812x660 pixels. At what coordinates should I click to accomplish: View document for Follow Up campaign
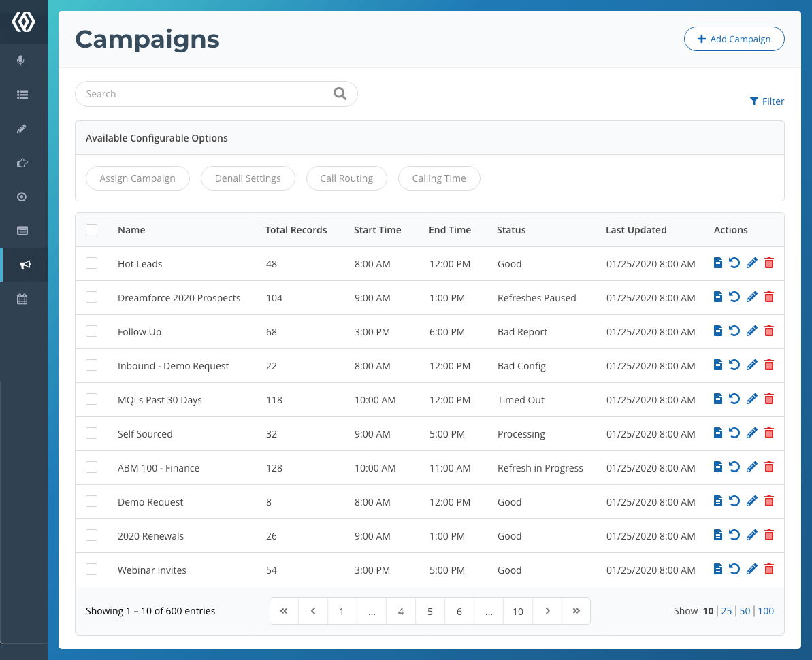(x=718, y=331)
